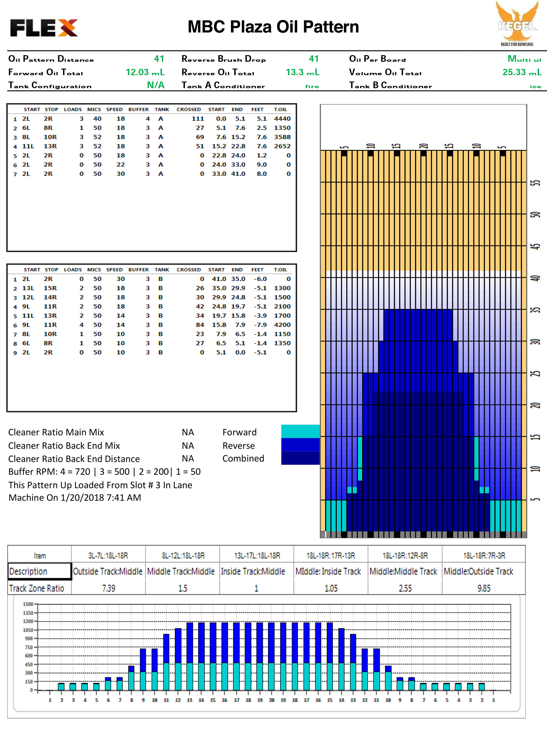Viewport: 547px width, 756px height.
Task: Click the 9.85 track zone ratio cell
Action: [x=484, y=588]
